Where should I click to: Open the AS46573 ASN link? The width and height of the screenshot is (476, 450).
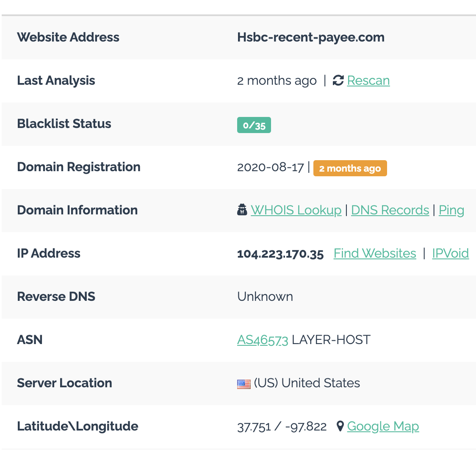(x=263, y=340)
